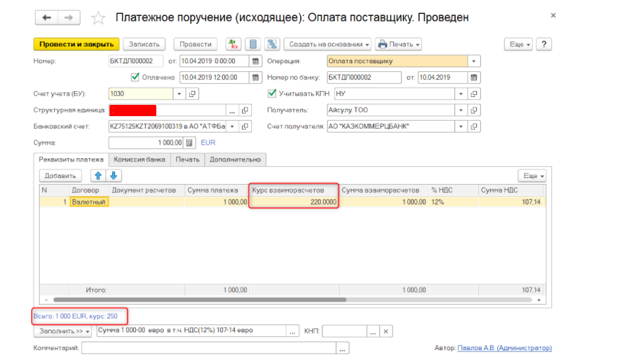Move payment row up with blue arrow
This screenshot has width=618, height=364.
[98, 175]
